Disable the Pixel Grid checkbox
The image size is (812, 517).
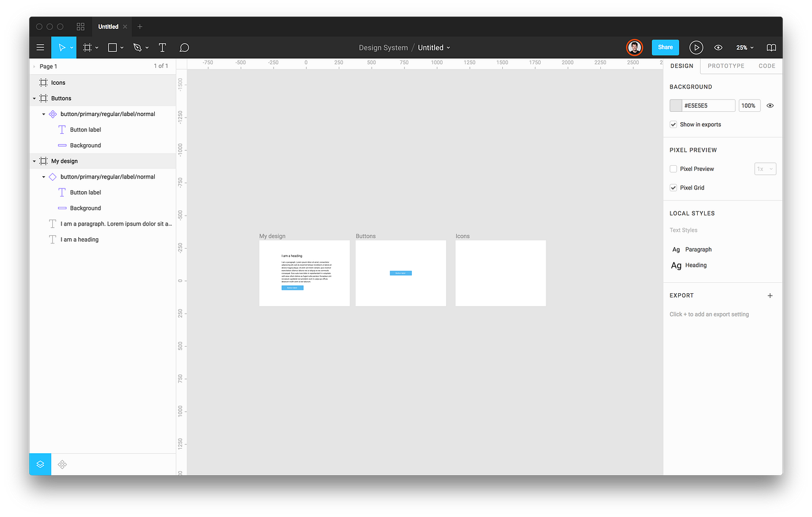coord(673,188)
